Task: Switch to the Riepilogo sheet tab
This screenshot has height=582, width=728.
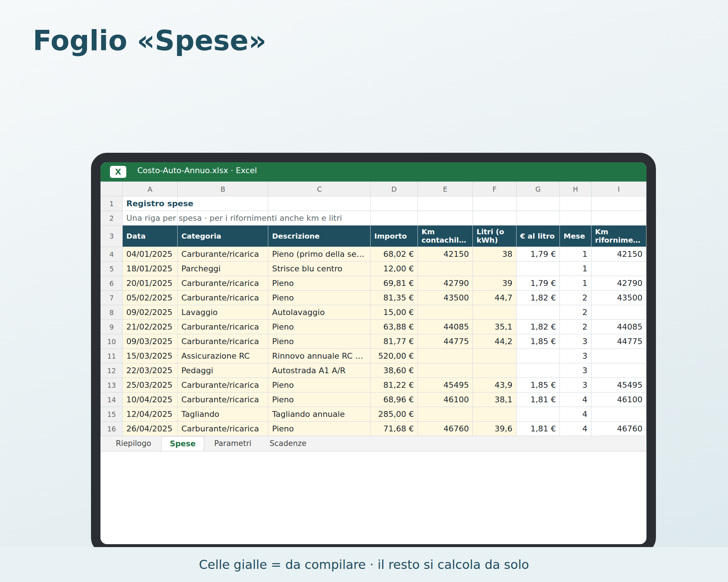Action: coord(133,443)
